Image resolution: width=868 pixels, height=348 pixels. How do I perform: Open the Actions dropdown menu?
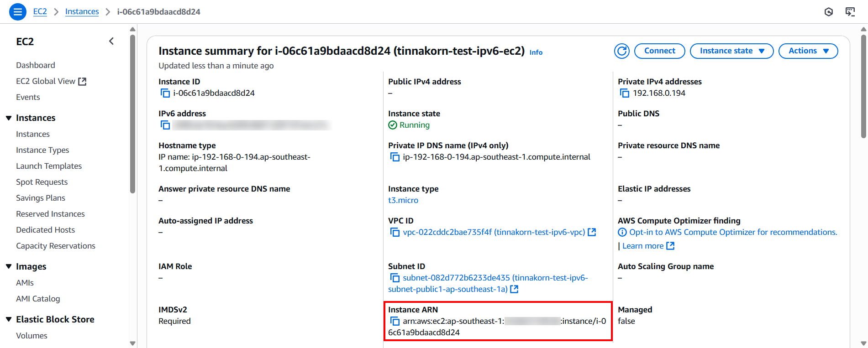808,51
